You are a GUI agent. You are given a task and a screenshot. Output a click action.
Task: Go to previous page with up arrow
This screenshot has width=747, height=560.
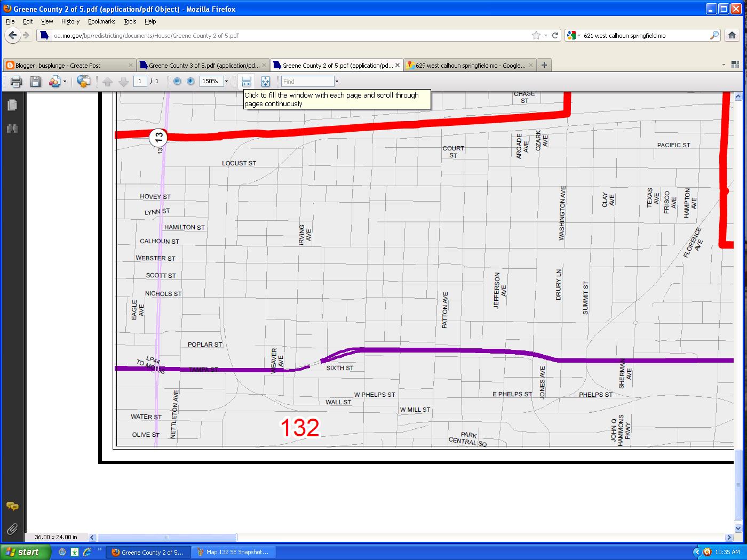[x=108, y=82]
